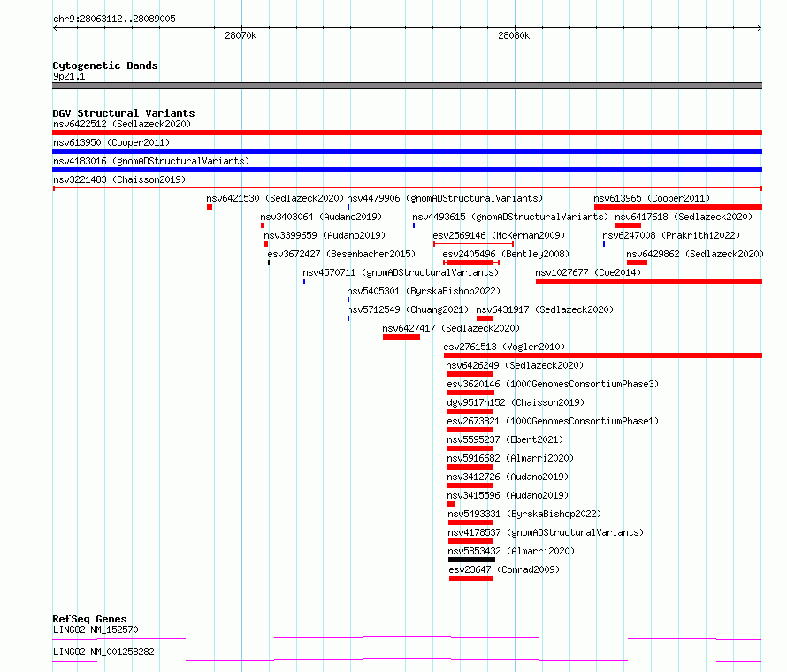Click the esv2761513 (Vogler2010) label
The image size is (787, 672).
click(x=504, y=347)
